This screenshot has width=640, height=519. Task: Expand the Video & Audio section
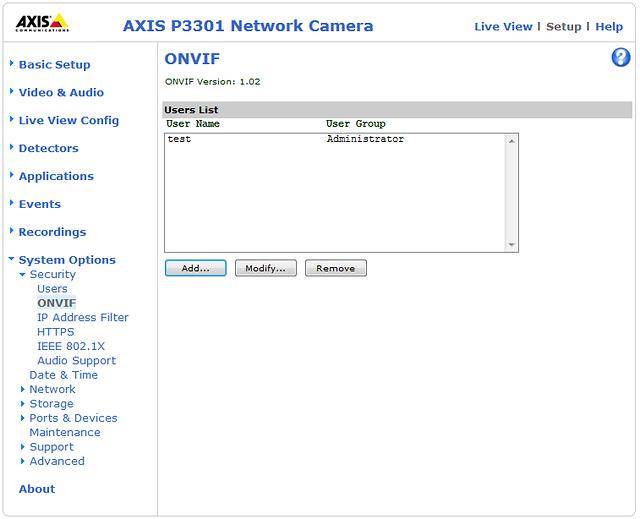coord(61,93)
